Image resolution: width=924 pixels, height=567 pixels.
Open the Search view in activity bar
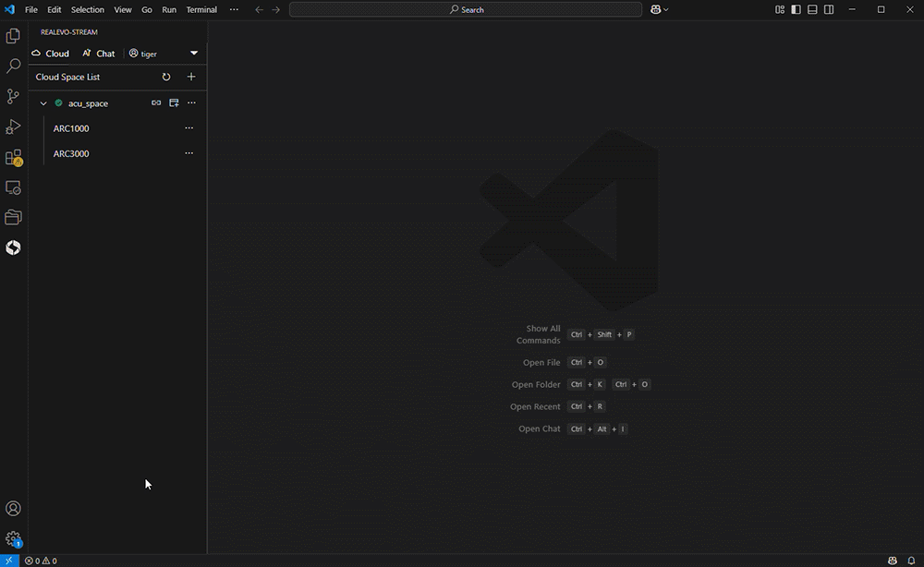(13, 66)
